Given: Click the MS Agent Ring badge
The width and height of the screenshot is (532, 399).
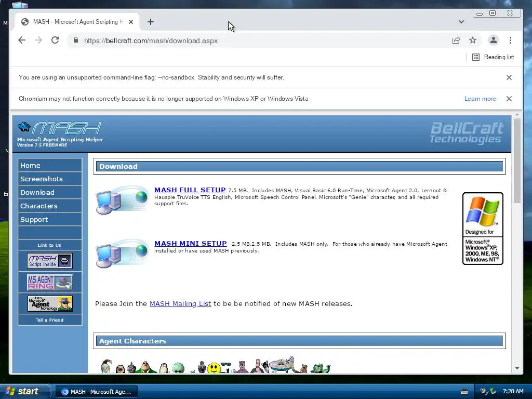Looking at the screenshot, I should (x=49, y=282).
